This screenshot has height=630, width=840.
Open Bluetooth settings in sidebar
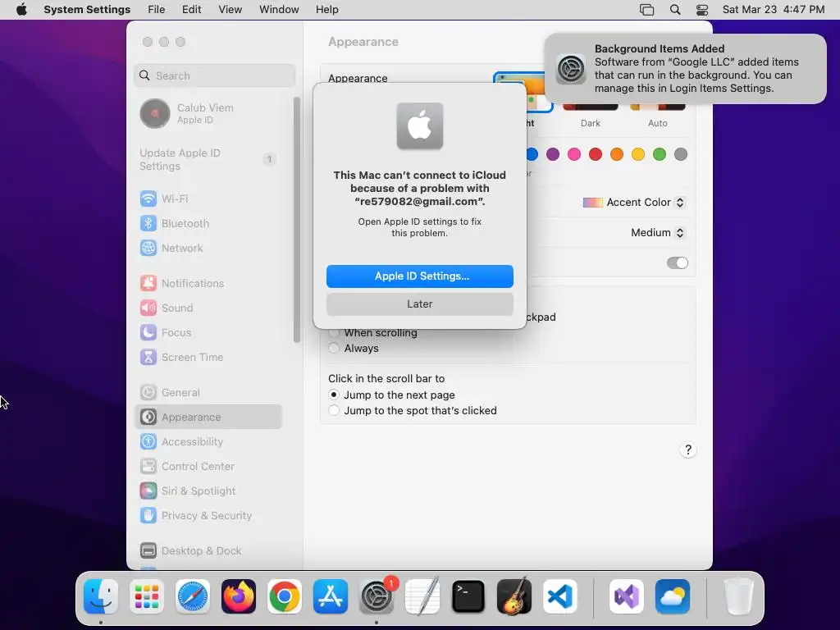click(208, 223)
